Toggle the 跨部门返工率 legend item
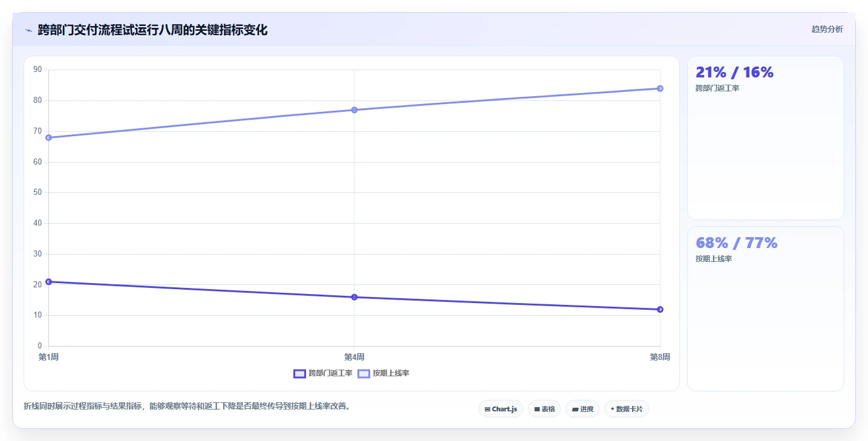The height and width of the screenshot is (441, 868). point(323,373)
